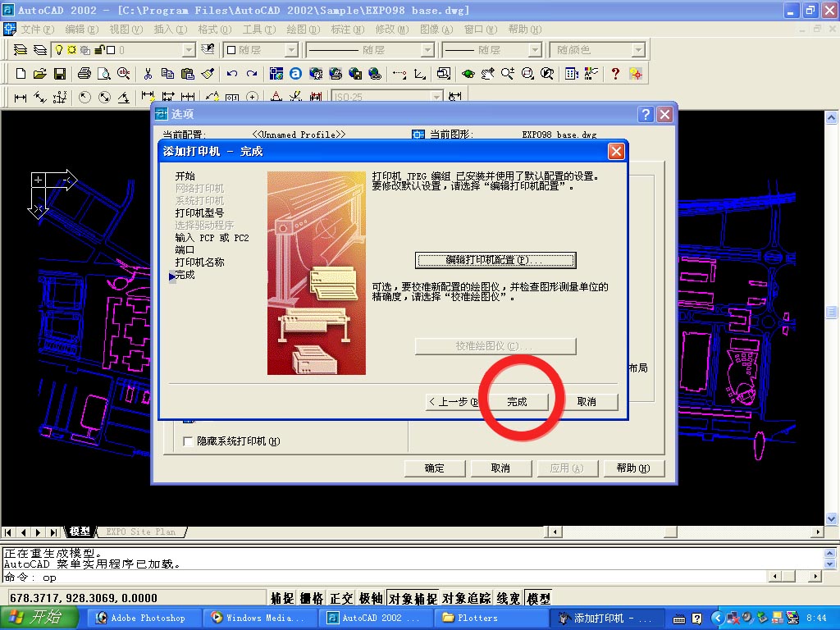The width and height of the screenshot is (840, 630).
Task: Click 帮助(H) in the 选项 dialog
Action: click(x=634, y=468)
